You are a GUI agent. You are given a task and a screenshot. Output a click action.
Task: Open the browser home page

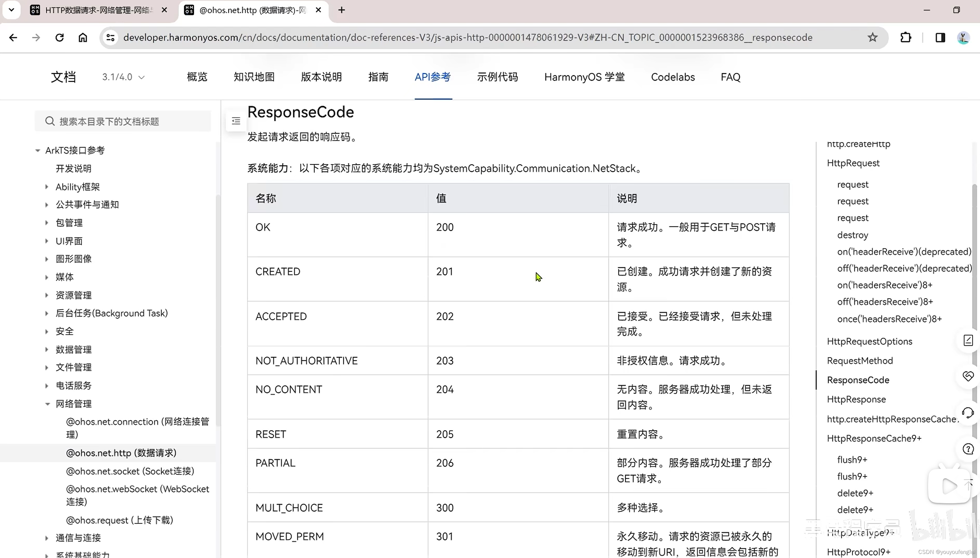83,38
